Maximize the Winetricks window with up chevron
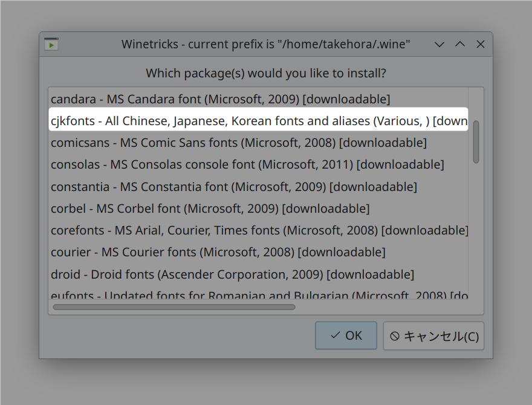This screenshot has height=405, width=532. (460, 44)
